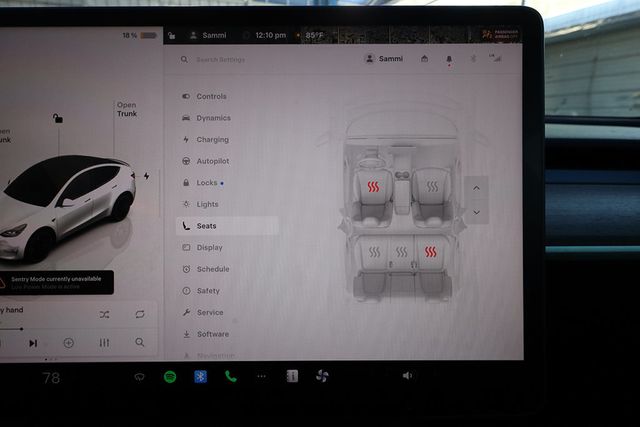Open the Service settings menu
This screenshot has width=640, height=427.
click(x=203, y=312)
